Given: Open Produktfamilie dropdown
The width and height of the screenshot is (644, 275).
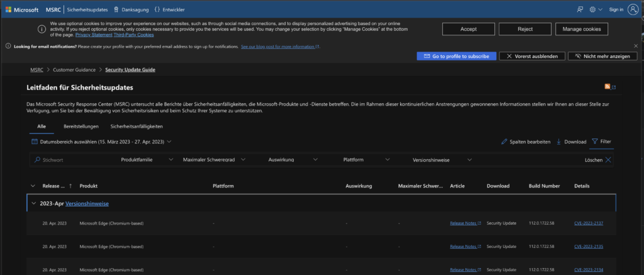Looking at the screenshot, I should click(x=147, y=160).
